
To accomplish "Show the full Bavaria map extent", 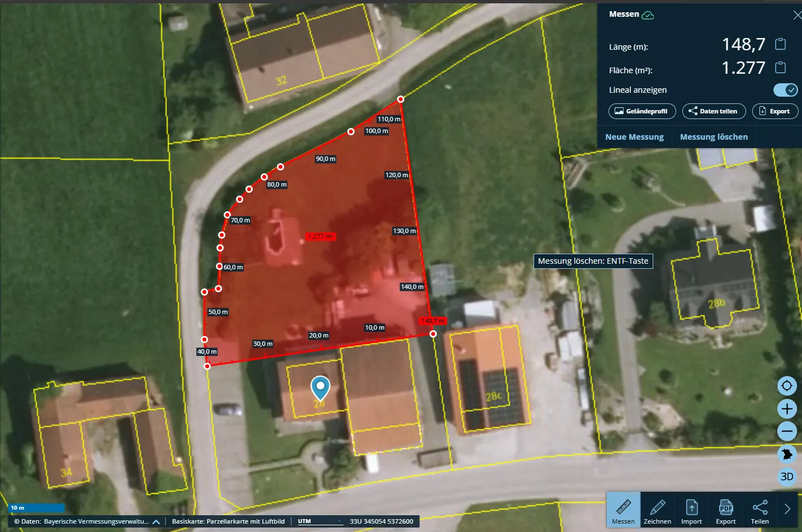I will (787, 454).
